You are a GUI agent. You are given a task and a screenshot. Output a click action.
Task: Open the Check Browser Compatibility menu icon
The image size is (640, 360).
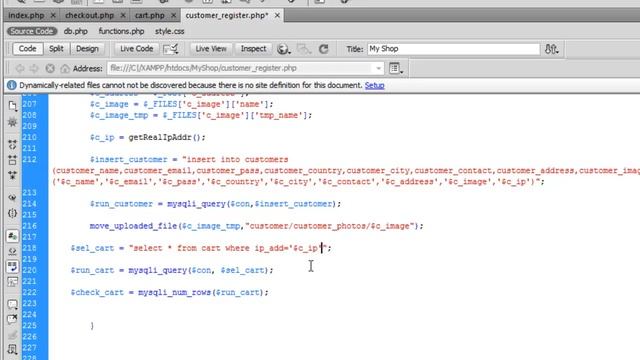[x=171, y=49]
